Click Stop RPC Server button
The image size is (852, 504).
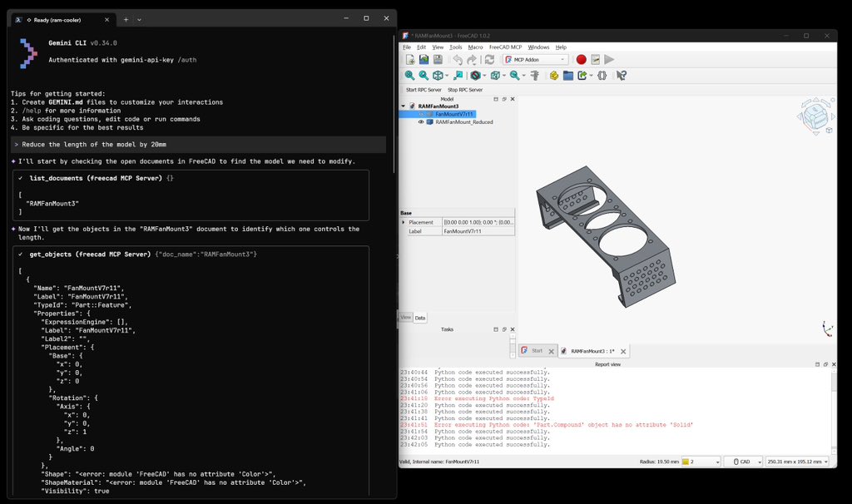[x=464, y=90]
